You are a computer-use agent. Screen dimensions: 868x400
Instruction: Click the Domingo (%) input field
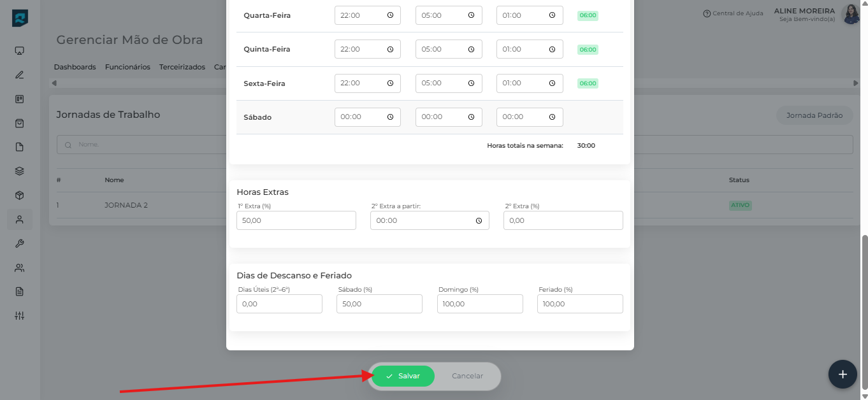tap(479, 304)
